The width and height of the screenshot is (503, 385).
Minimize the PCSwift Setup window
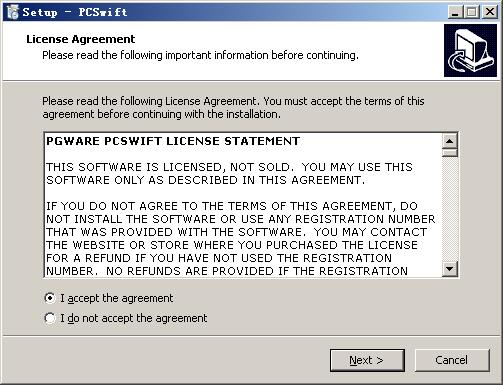[455, 12]
